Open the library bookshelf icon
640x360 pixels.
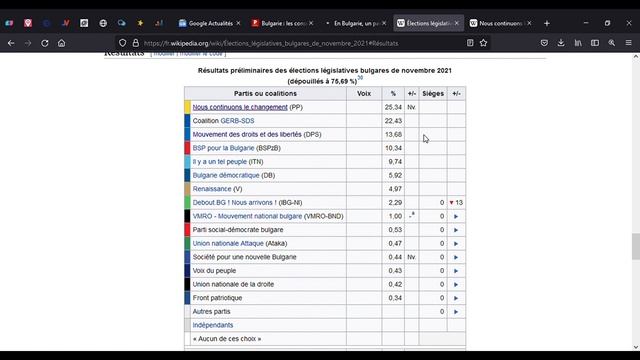point(578,43)
